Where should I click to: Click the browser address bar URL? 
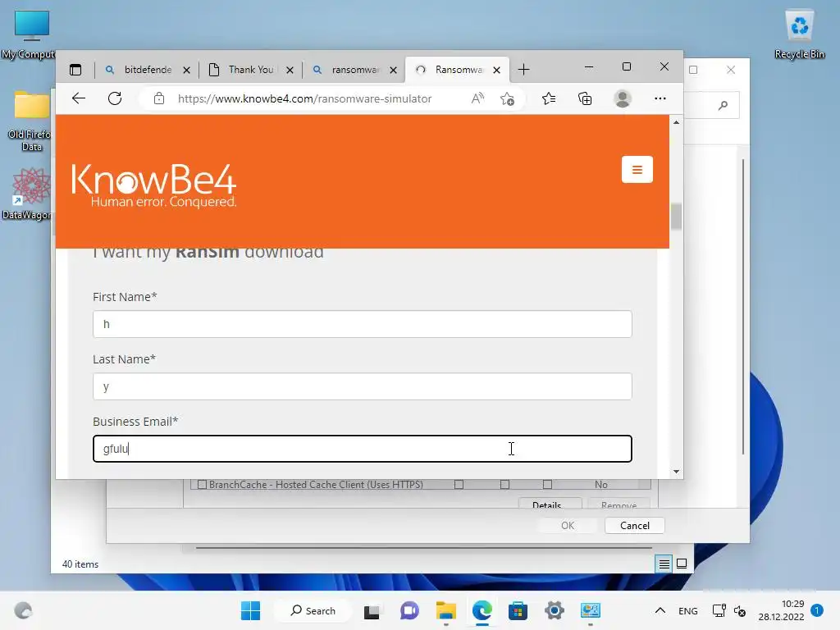(304, 98)
